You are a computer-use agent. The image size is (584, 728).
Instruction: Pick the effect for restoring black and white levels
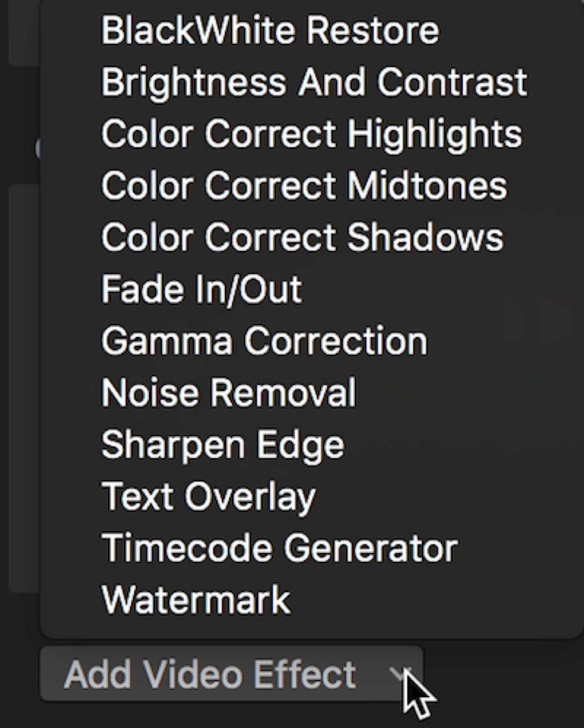[270, 31]
